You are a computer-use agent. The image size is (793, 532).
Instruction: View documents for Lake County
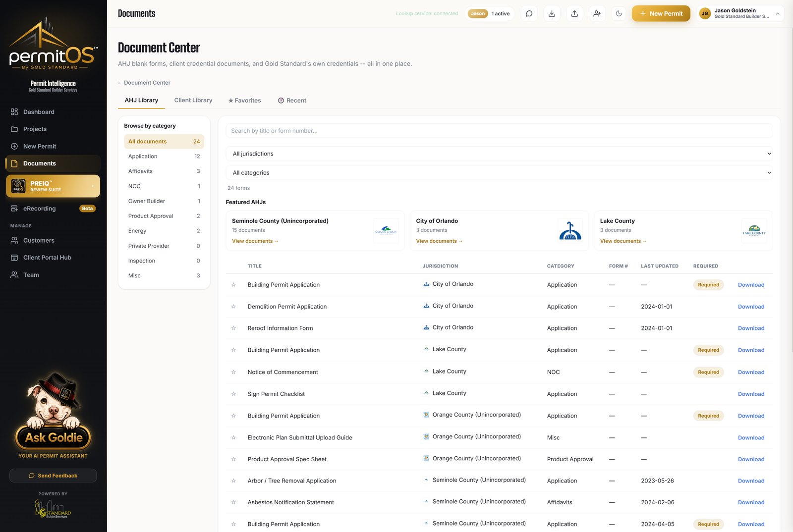pyautogui.click(x=623, y=241)
